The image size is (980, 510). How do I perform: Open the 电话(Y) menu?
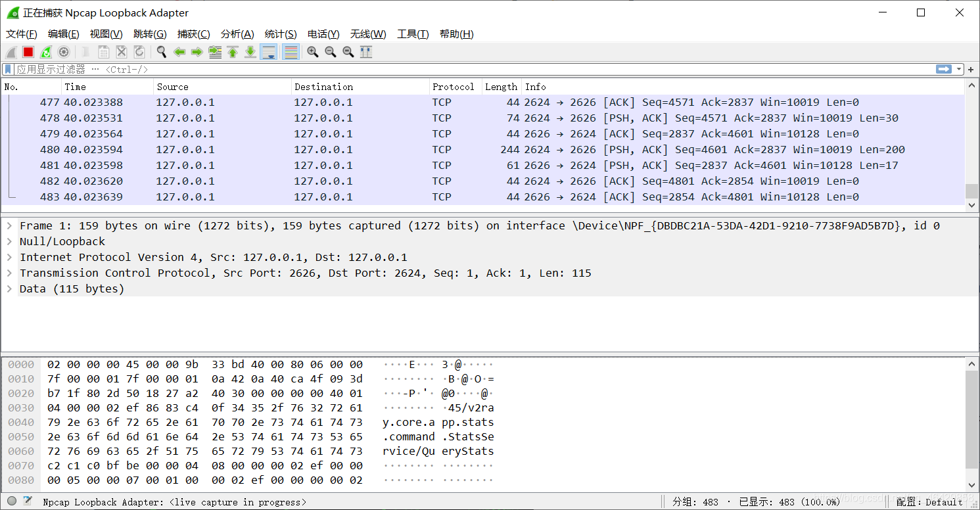tap(323, 34)
